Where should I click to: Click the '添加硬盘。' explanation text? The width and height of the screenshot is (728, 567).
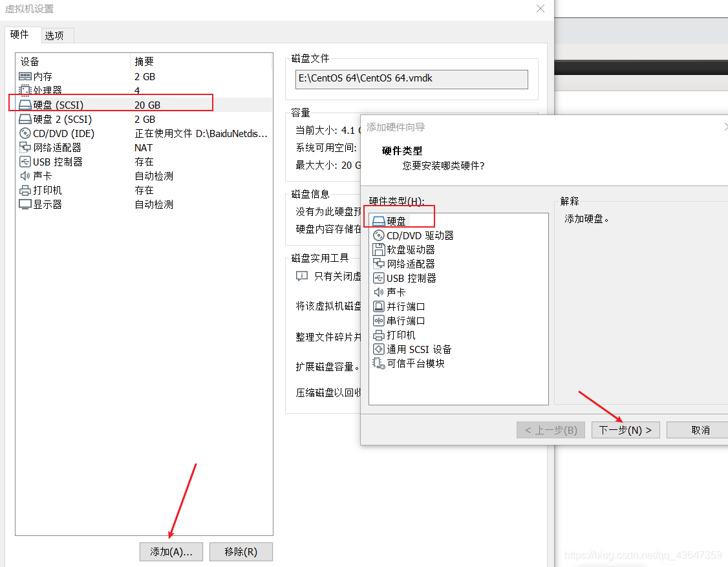pyautogui.click(x=586, y=219)
